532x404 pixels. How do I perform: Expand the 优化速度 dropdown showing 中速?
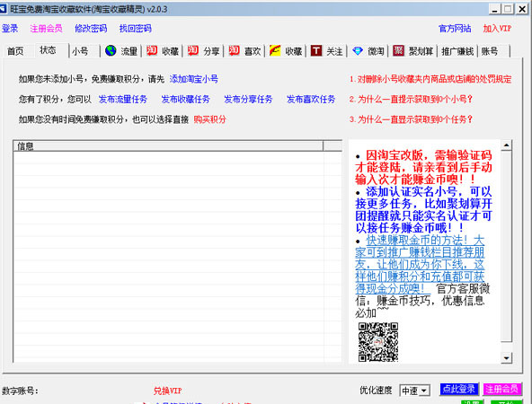pos(424,391)
